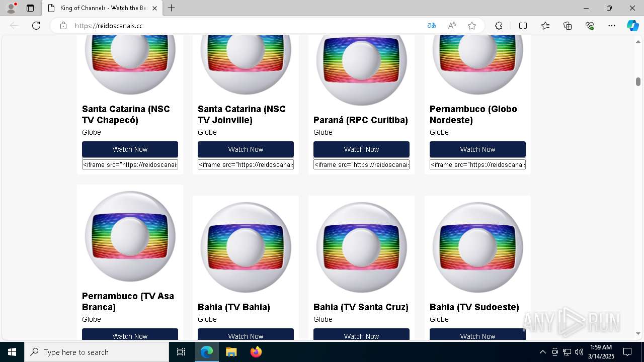Open the translate page icon
This screenshot has width=644, height=362.
coord(432,26)
